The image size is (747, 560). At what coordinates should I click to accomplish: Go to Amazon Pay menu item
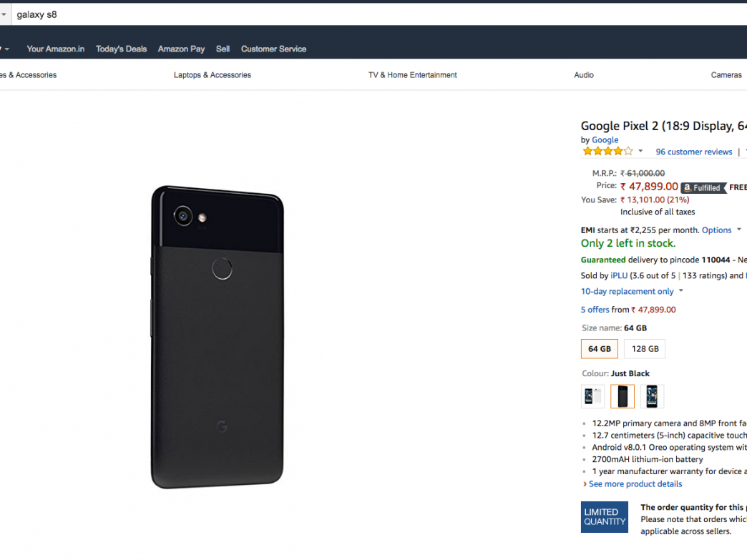point(181,49)
